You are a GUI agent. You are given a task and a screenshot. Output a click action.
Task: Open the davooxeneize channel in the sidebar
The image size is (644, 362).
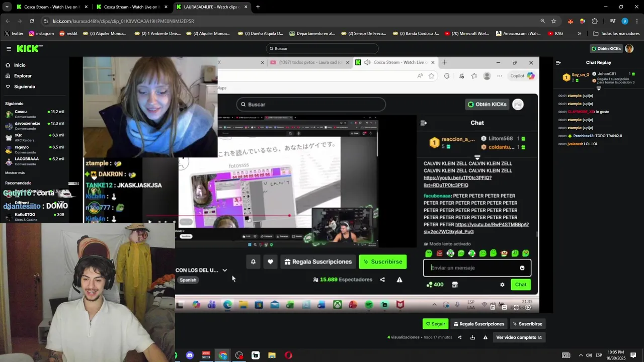coord(34,126)
